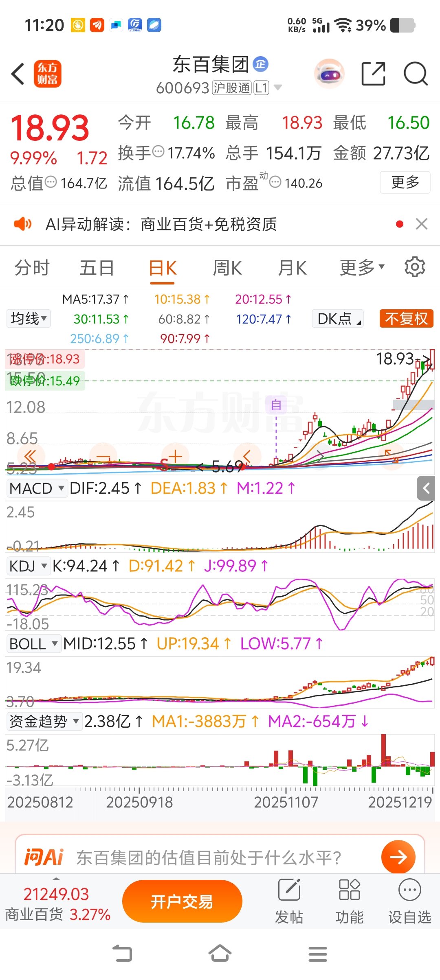Tap 设自选 add to watchlist icon
Screen dimensions: 440x980
[409, 901]
